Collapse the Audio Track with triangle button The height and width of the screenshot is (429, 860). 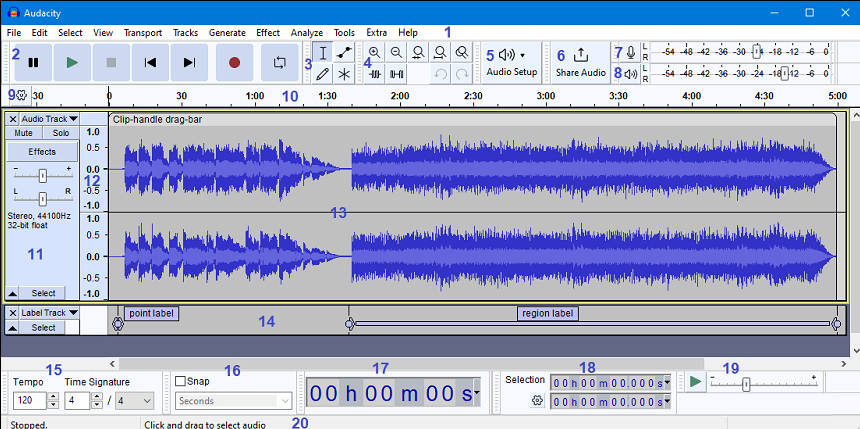[x=13, y=293]
